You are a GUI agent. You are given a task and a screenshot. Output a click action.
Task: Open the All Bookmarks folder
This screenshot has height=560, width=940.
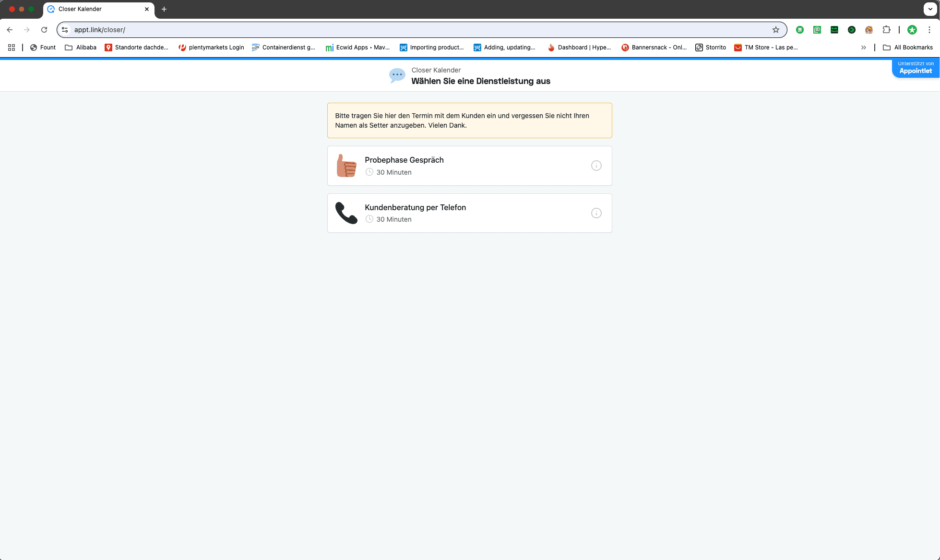tap(908, 48)
